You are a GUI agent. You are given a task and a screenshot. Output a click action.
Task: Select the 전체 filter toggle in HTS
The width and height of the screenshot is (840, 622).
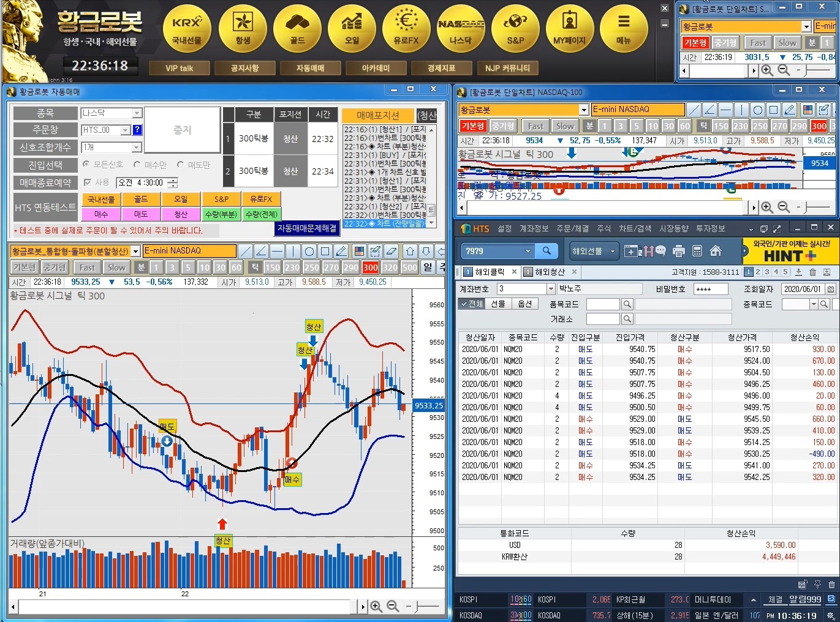point(472,304)
